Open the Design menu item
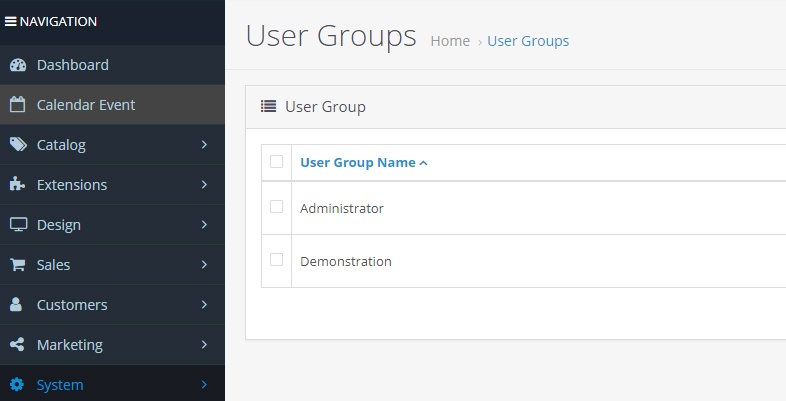This screenshot has width=786, height=401. [58, 225]
